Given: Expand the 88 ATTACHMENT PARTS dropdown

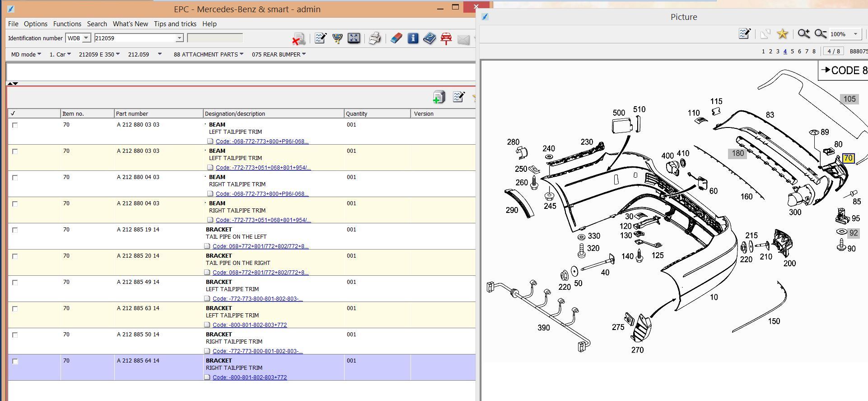Looking at the screenshot, I should point(208,54).
